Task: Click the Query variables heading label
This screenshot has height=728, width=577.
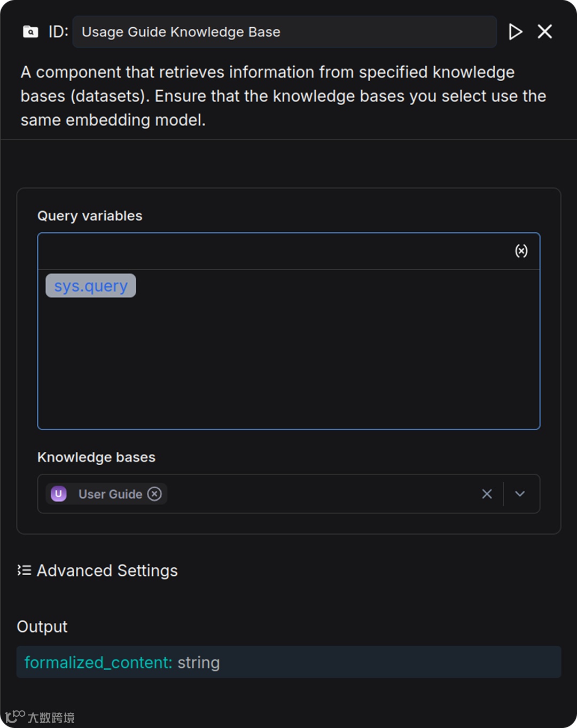Action: (x=90, y=216)
